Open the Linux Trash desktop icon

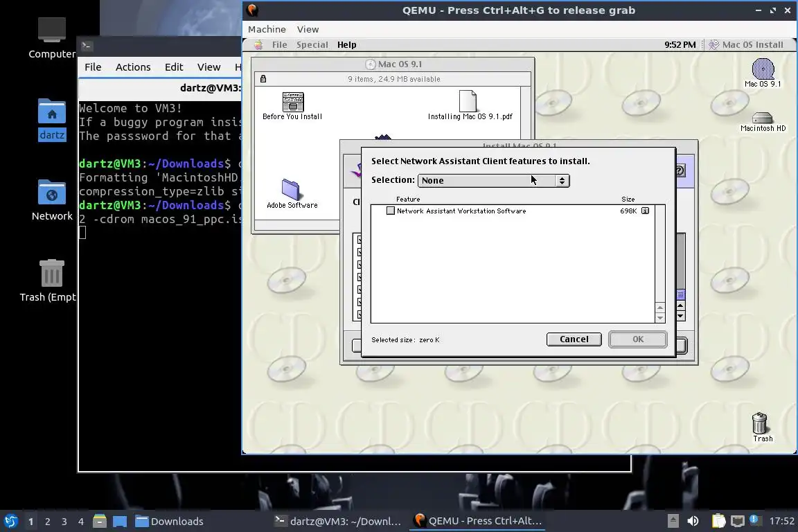pyautogui.click(x=52, y=273)
